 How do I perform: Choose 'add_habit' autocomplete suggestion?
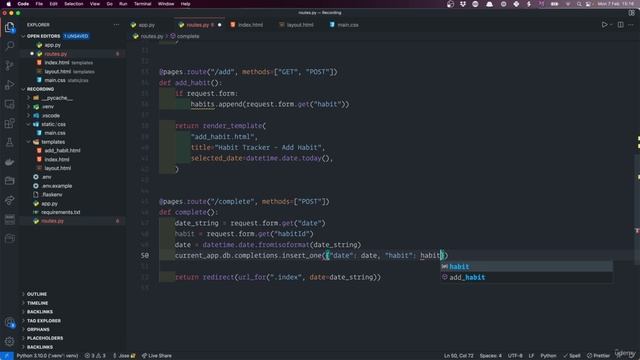pyautogui.click(x=526, y=277)
